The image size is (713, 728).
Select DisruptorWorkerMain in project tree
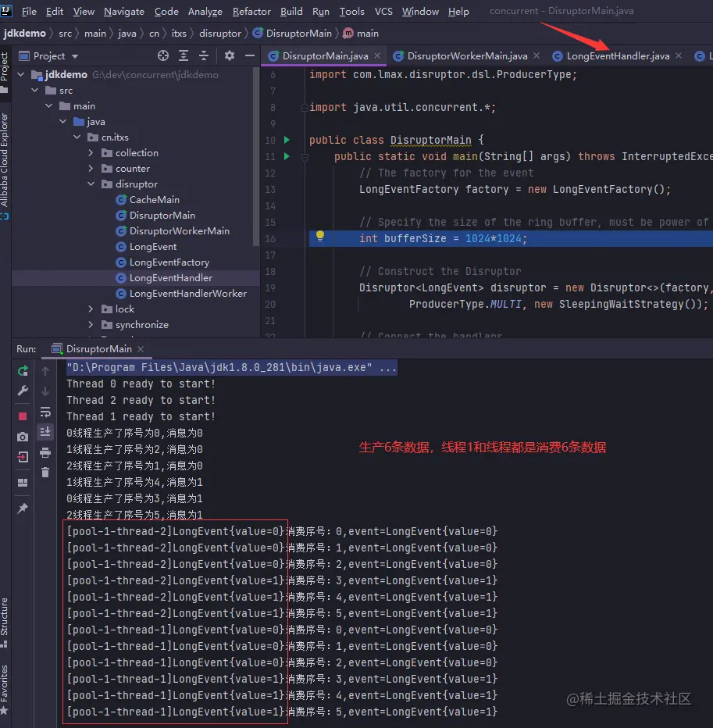pyautogui.click(x=173, y=230)
